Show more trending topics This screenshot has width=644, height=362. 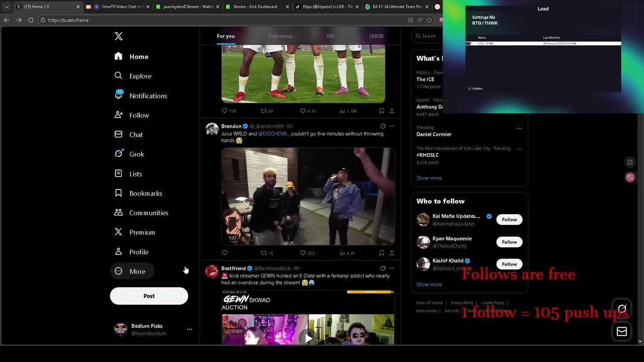pyautogui.click(x=429, y=178)
